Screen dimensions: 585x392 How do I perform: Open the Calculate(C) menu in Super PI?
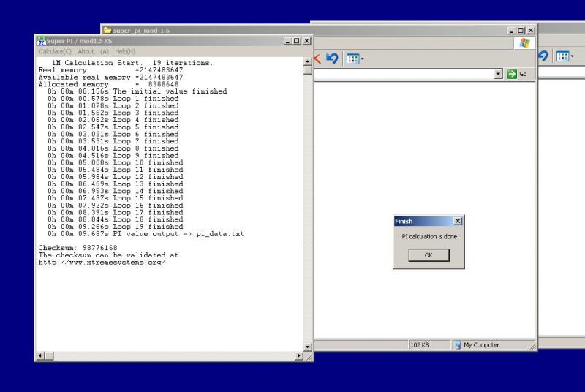pyautogui.click(x=55, y=51)
